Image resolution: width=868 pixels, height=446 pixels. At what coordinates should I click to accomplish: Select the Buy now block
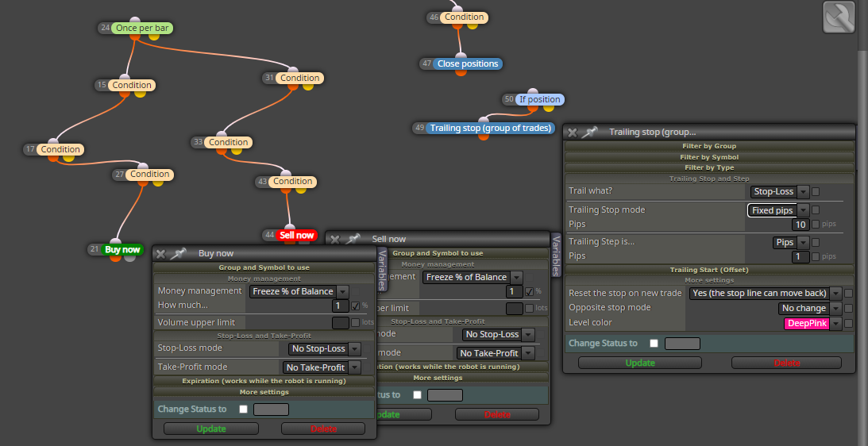tap(122, 249)
